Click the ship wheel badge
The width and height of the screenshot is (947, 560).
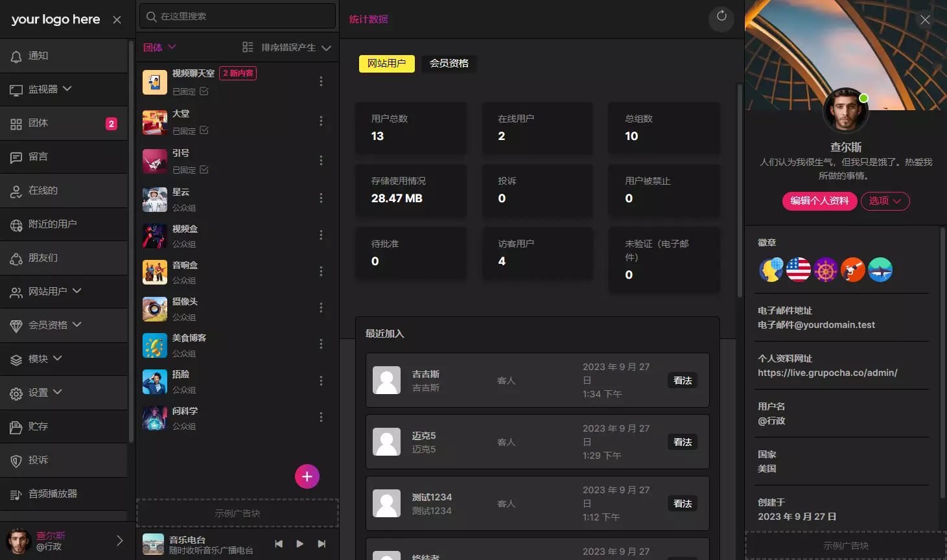[x=826, y=270]
